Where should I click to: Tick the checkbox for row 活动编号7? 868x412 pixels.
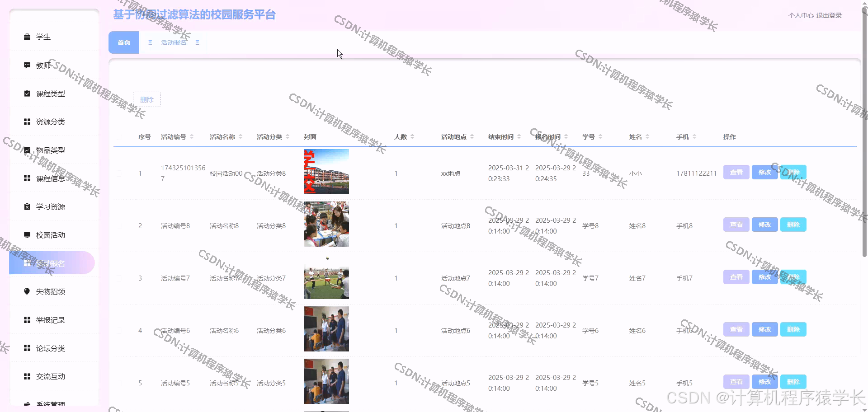[119, 278]
